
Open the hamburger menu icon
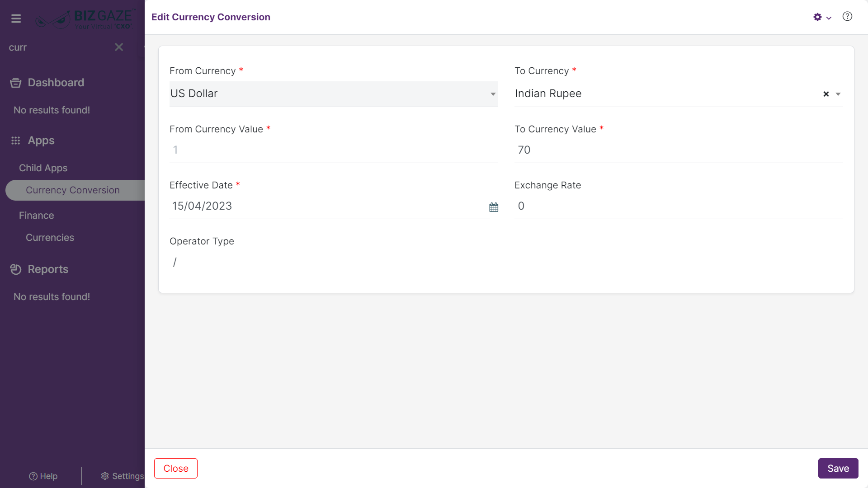coord(16,19)
